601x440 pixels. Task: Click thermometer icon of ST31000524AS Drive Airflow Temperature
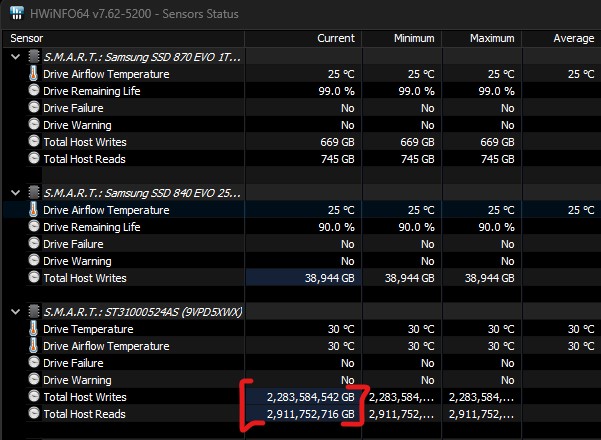coord(34,345)
